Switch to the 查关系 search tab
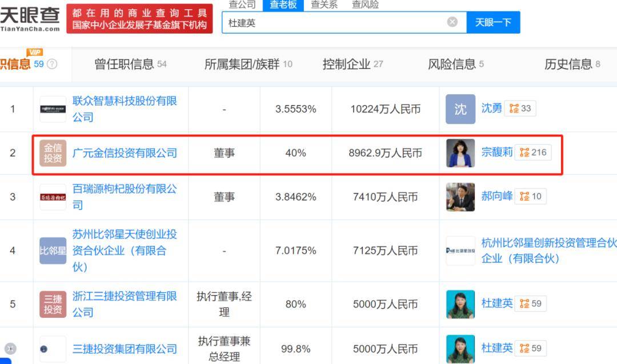 [x=324, y=6]
